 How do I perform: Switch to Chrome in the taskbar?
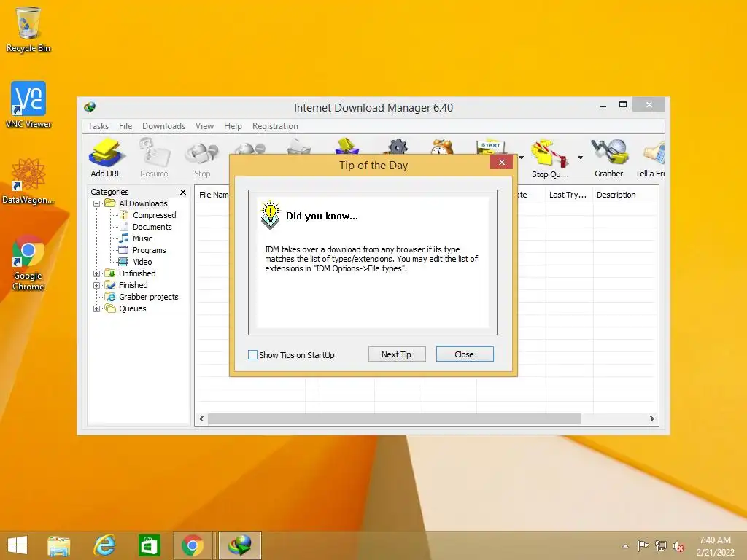[193, 545]
